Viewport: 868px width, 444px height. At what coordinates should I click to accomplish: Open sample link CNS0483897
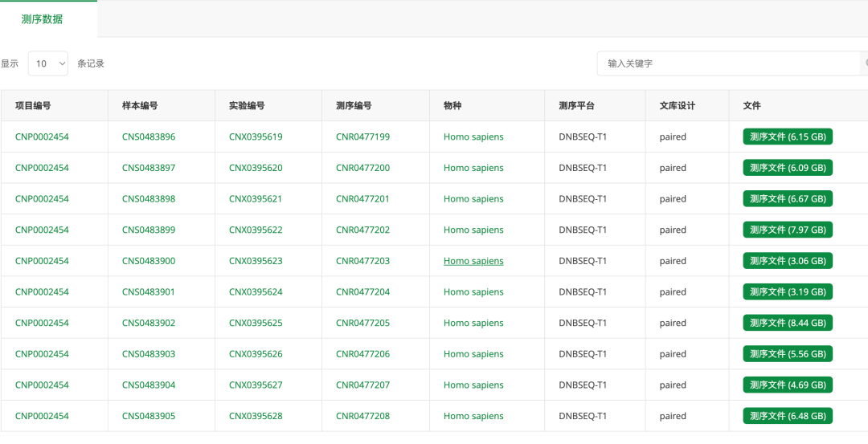[x=149, y=168]
